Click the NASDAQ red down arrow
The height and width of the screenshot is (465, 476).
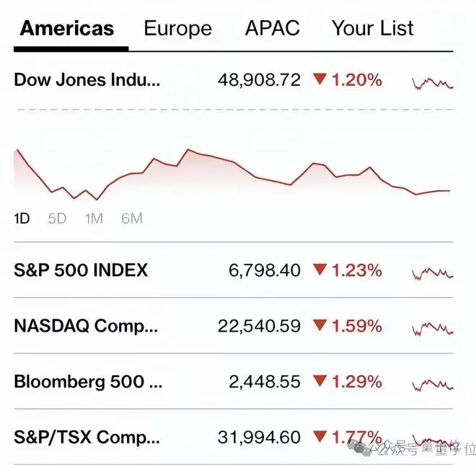(x=319, y=326)
